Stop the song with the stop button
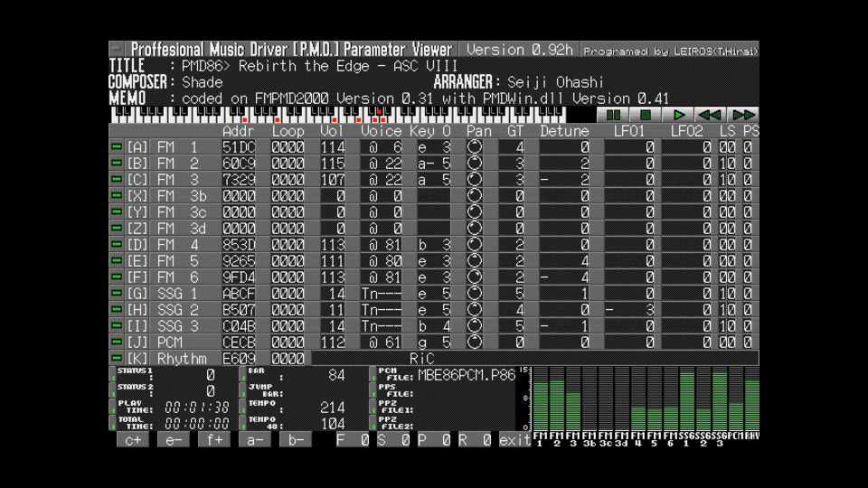The height and width of the screenshot is (488, 868). [645, 115]
